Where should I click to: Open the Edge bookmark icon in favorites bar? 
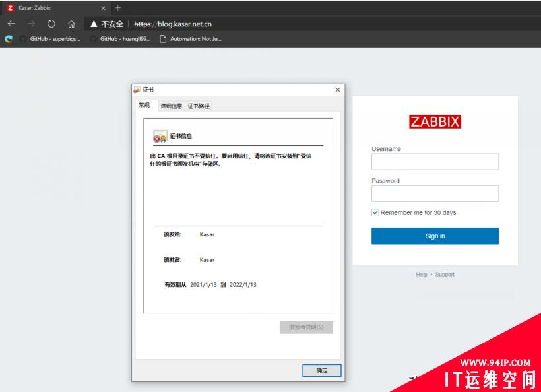pyautogui.click(x=9, y=39)
